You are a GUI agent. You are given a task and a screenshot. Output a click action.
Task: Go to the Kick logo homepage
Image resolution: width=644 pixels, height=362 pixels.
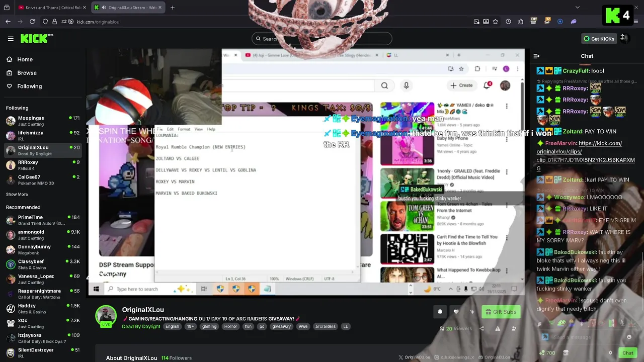[x=37, y=38]
